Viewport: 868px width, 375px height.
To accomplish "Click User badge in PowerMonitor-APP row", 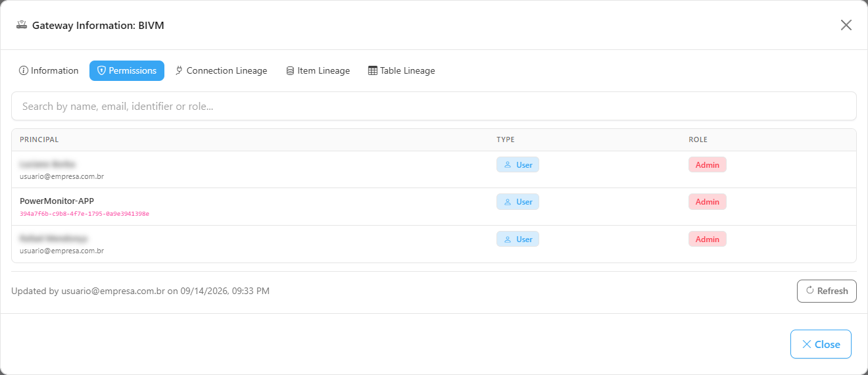I will point(518,202).
